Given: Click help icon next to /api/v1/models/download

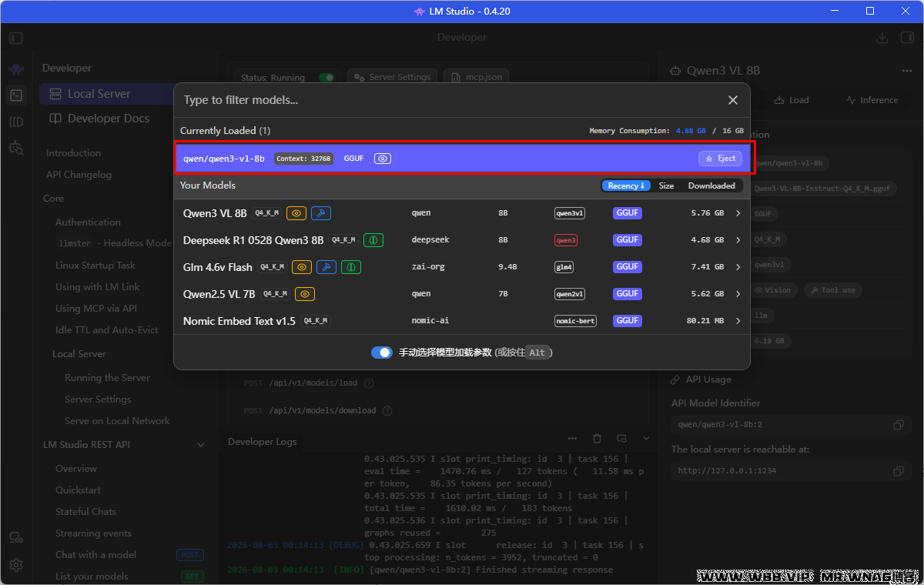Looking at the screenshot, I should (387, 411).
